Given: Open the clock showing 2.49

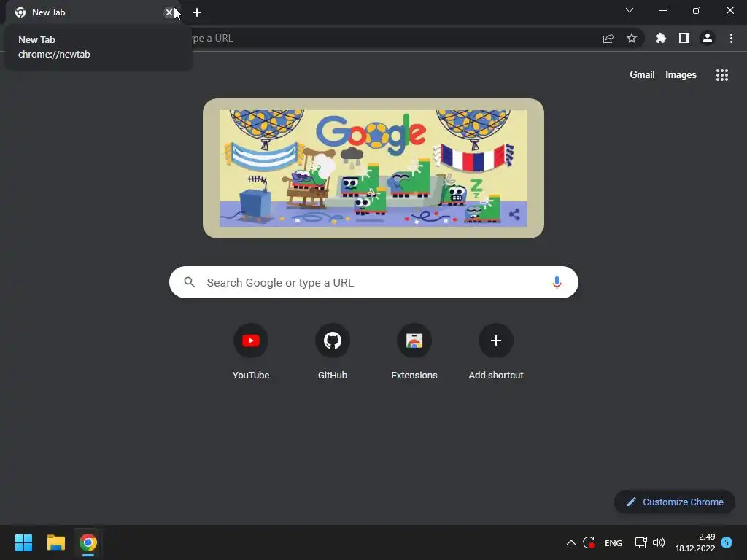Looking at the screenshot, I should pos(695,542).
